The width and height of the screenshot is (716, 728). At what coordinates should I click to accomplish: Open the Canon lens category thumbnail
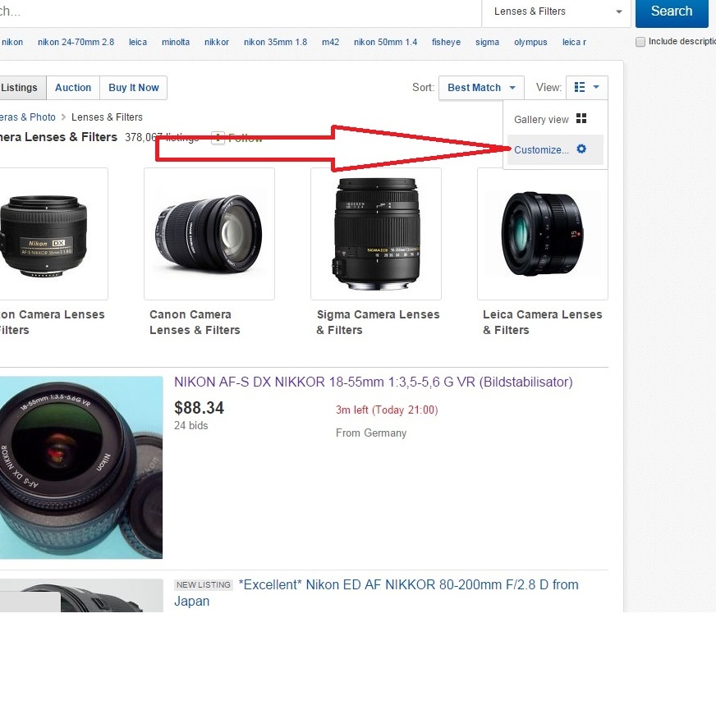pyautogui.click(x=209, y=234)
